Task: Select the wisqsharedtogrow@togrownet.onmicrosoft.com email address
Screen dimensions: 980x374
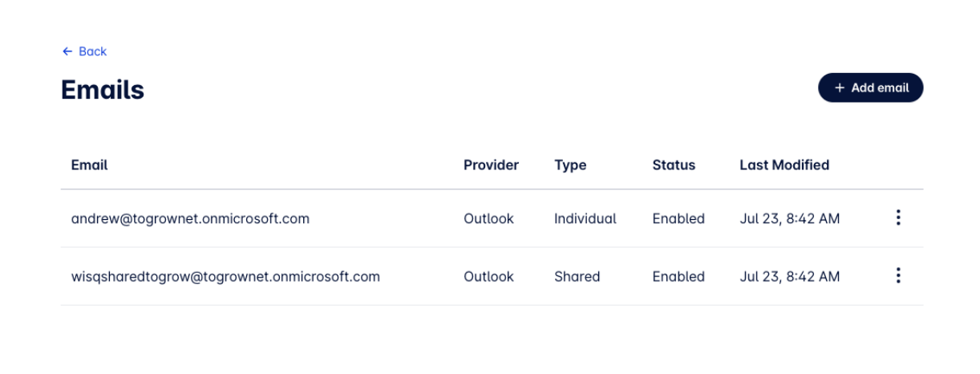Action: pos(225,277)
